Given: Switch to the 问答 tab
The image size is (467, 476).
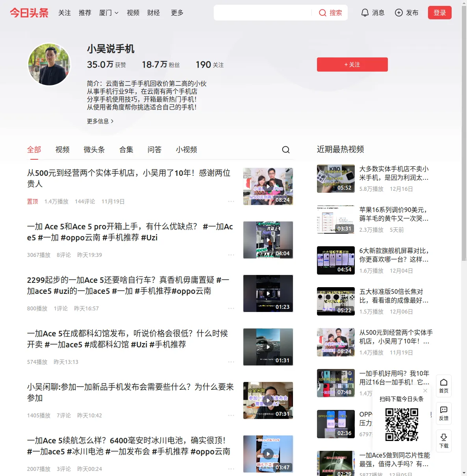Looking at the screenshot, I should [x=155, y=149].
